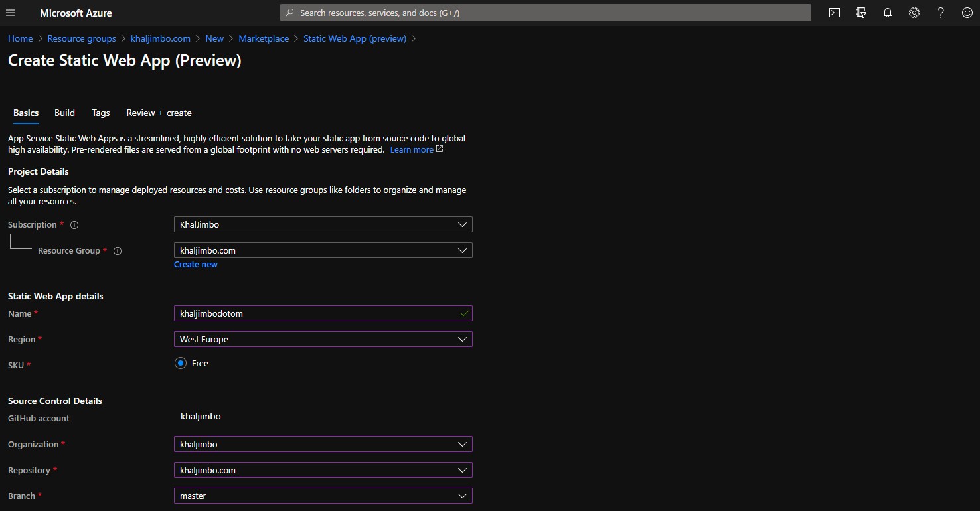Click Create new resource group link

pos(196,264)
